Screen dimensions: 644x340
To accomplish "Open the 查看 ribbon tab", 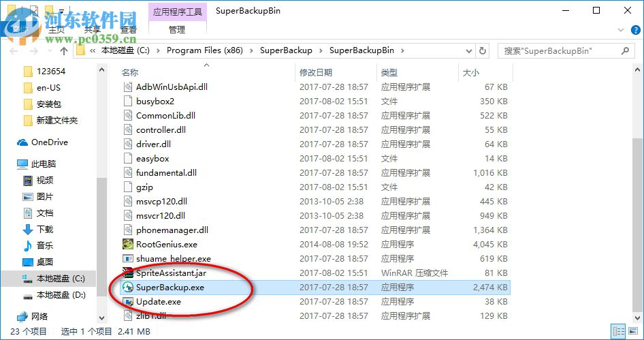I will (x=129, y=29).
